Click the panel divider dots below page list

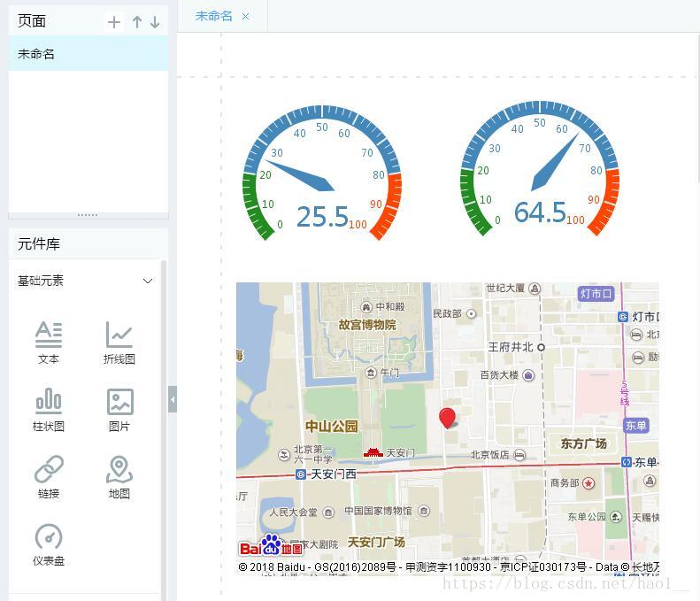pyautogui.click(x=88, y=215)
